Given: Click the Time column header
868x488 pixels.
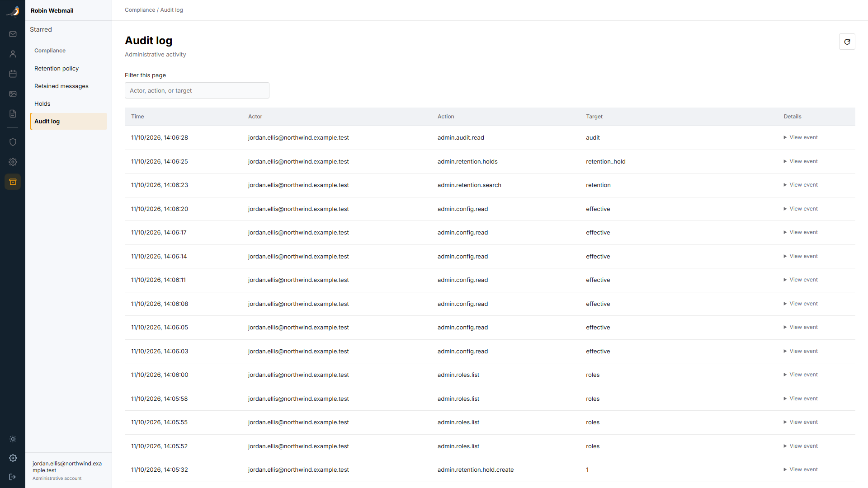Looking at the screenshot, I should 137,117.
